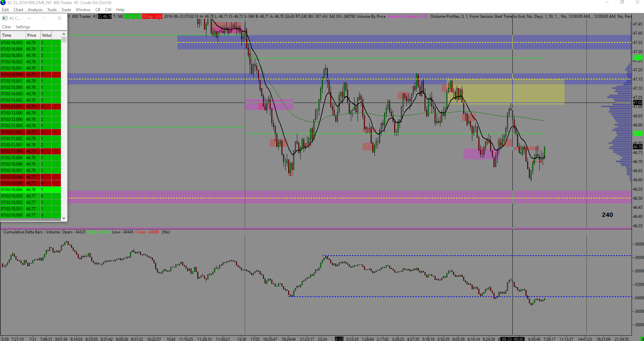Select the 07:02:12.000 trade row
The width and height of the screenshot is (644, 341).
(31, 119)
